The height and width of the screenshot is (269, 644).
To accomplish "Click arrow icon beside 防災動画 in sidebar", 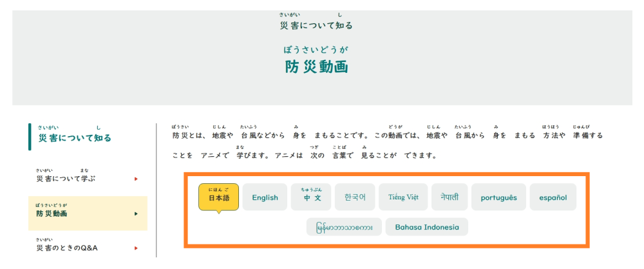I will [x=136, y=214].
